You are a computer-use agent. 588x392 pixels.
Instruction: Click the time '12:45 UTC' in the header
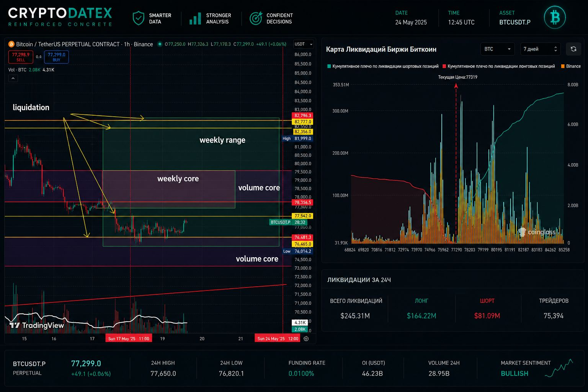point(461,22)
